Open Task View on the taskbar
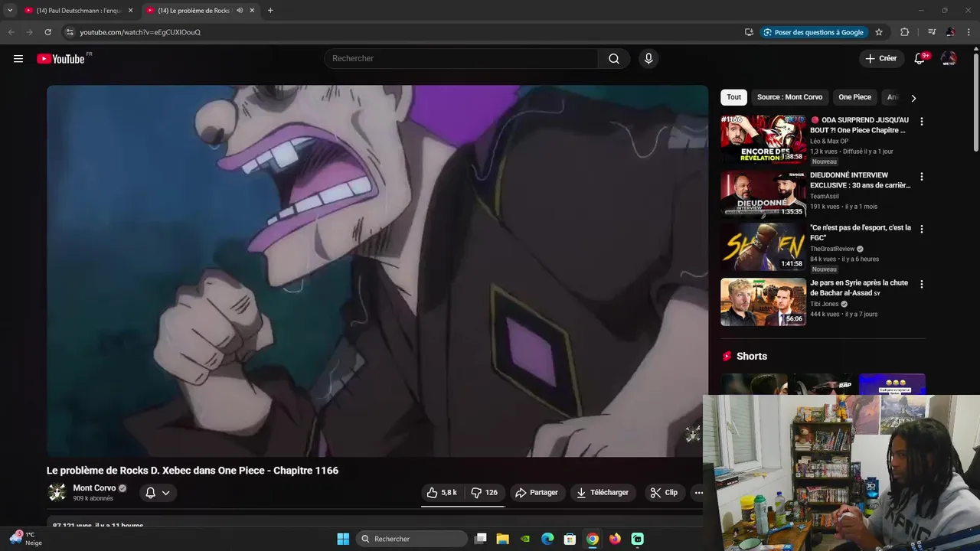Image resolution: width=980 pixels, height=551 pixels. [481, 539]
